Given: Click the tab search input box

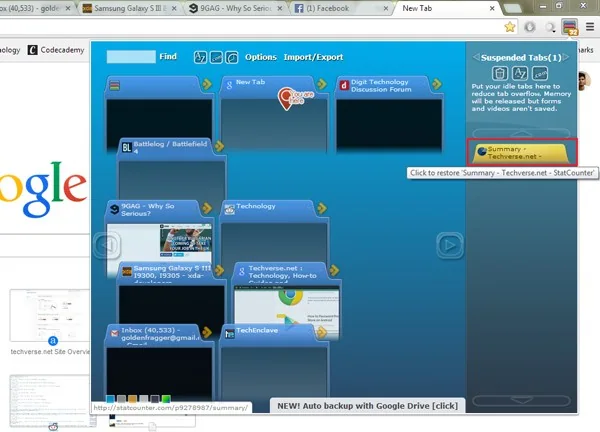Looking at the screenshot, I should [131, 57].
